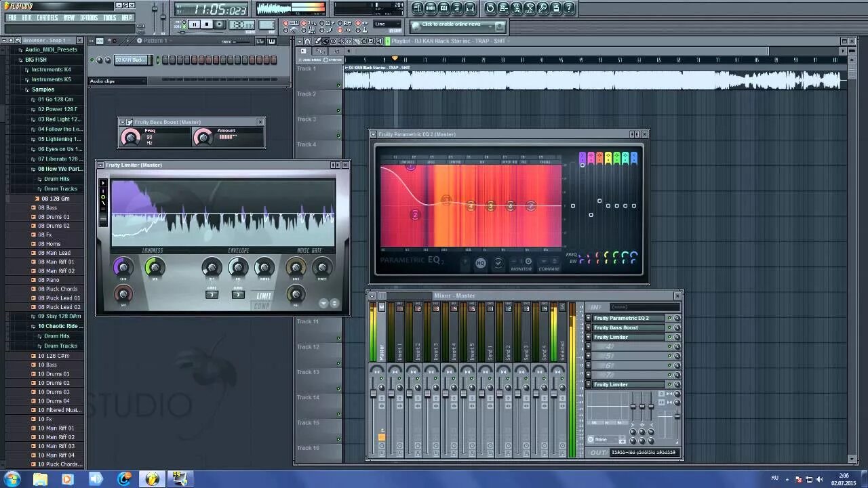868x488 pixels.
Task: Collapse the 08 How We Part folder
Action: 59,169
